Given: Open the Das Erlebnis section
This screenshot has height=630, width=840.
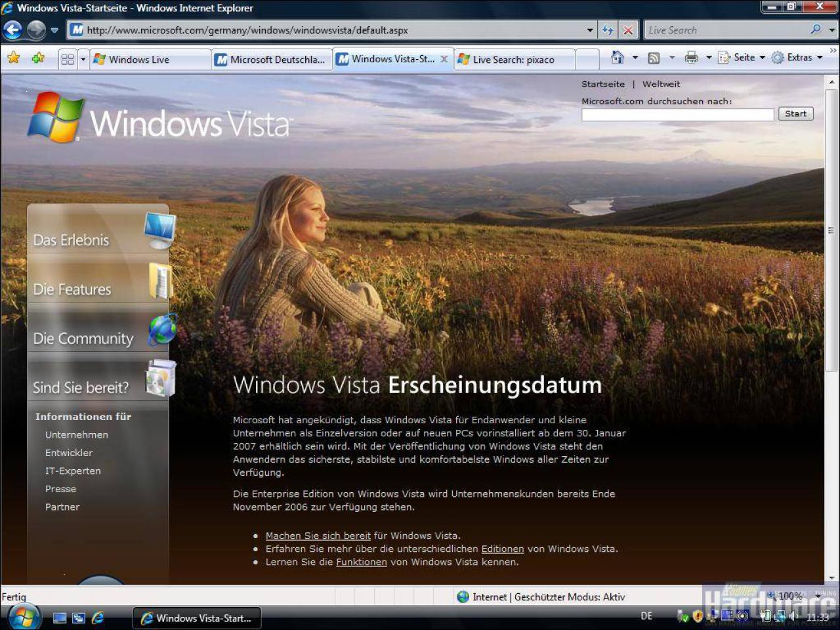Looking at the screenshot, I should coord(71,240).
